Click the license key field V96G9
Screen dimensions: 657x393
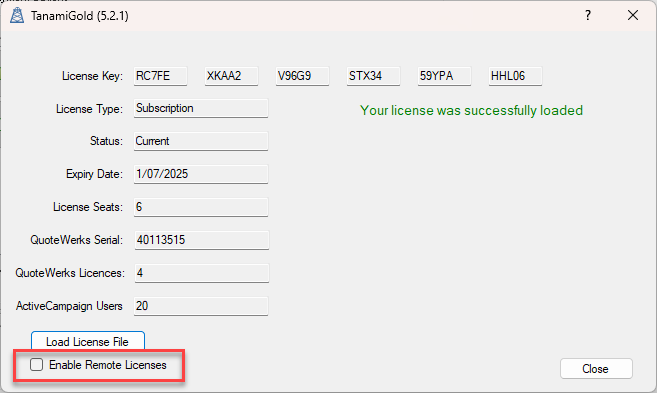coord(302,76)
